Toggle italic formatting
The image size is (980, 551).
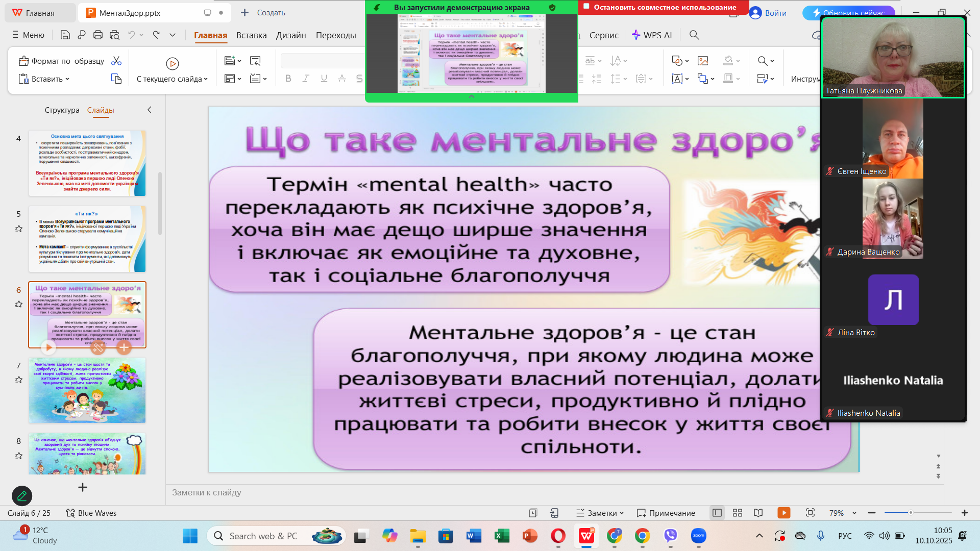point(306,79)
